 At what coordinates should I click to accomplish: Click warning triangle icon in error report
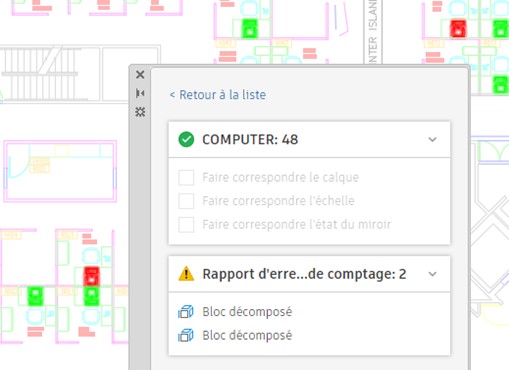(x=186, y=274)
